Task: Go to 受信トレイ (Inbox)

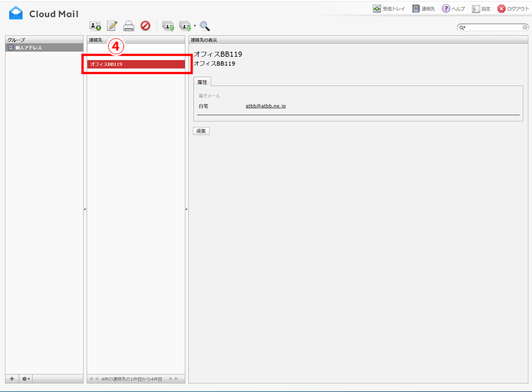Action: tap(388, 9)
